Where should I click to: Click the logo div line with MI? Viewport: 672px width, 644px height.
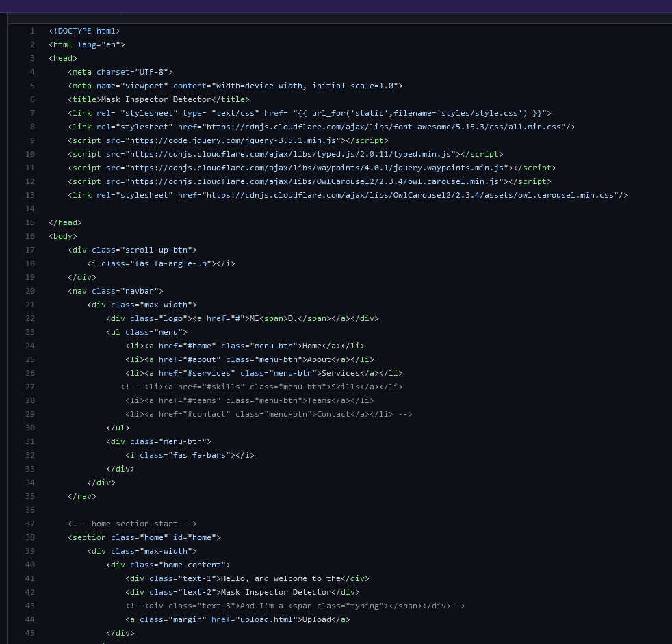(x=242, y=319)
